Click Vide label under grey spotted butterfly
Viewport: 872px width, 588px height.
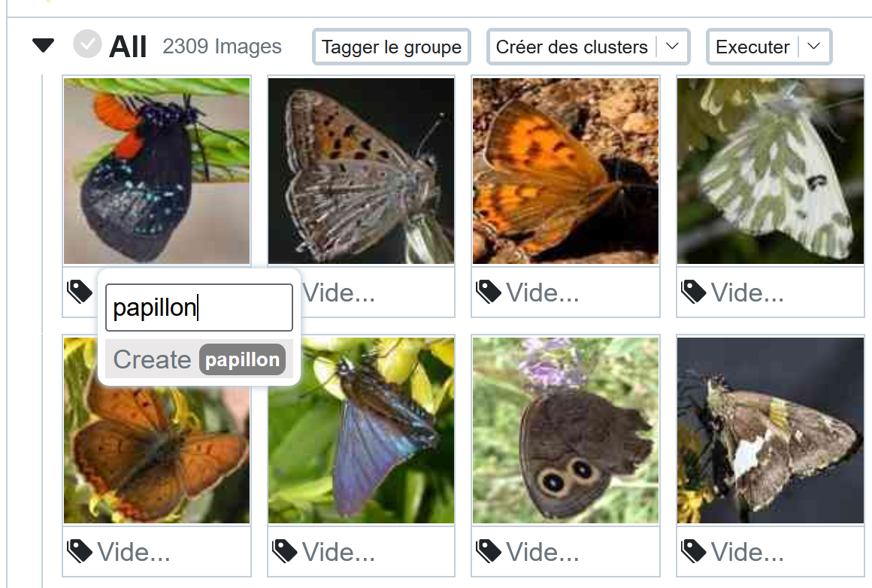[339, 293]
